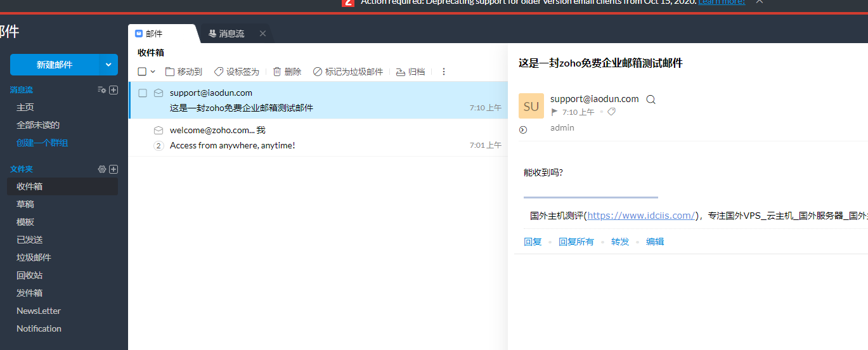Open dropdown arrow next to select-all checkbox

pyautogui.click(x=153, y=72)
